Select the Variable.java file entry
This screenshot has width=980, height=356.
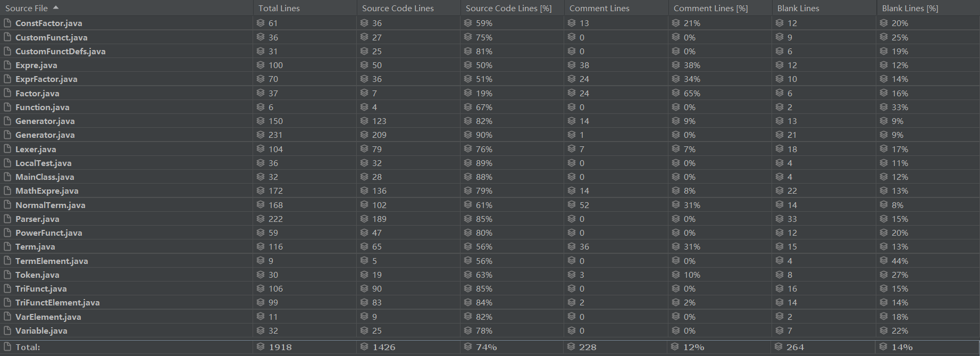point(41,330)
